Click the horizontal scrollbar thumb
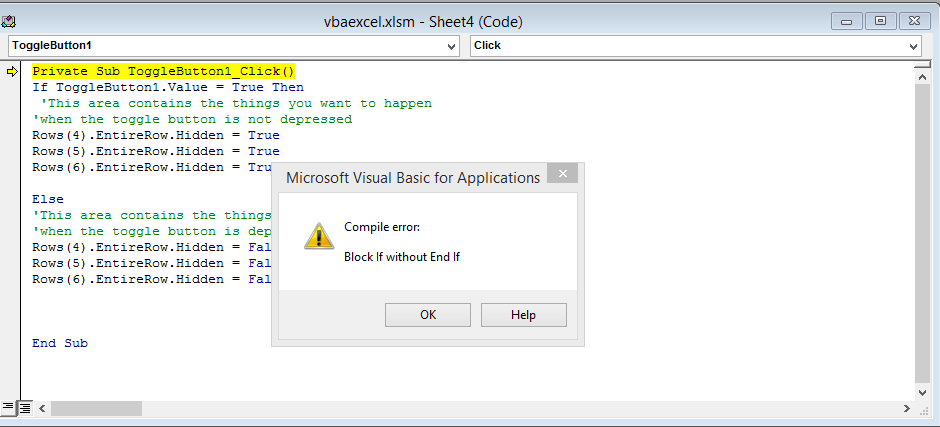The width and height of the screenshot is (940, 427). (x=96, y=408)
